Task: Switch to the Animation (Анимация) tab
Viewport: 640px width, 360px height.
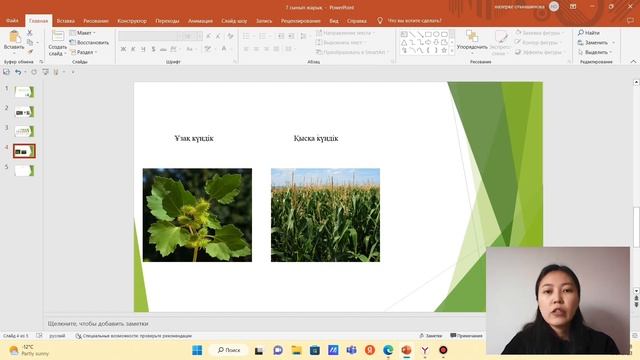Action: pyautogui.click(x=200, y=20)
